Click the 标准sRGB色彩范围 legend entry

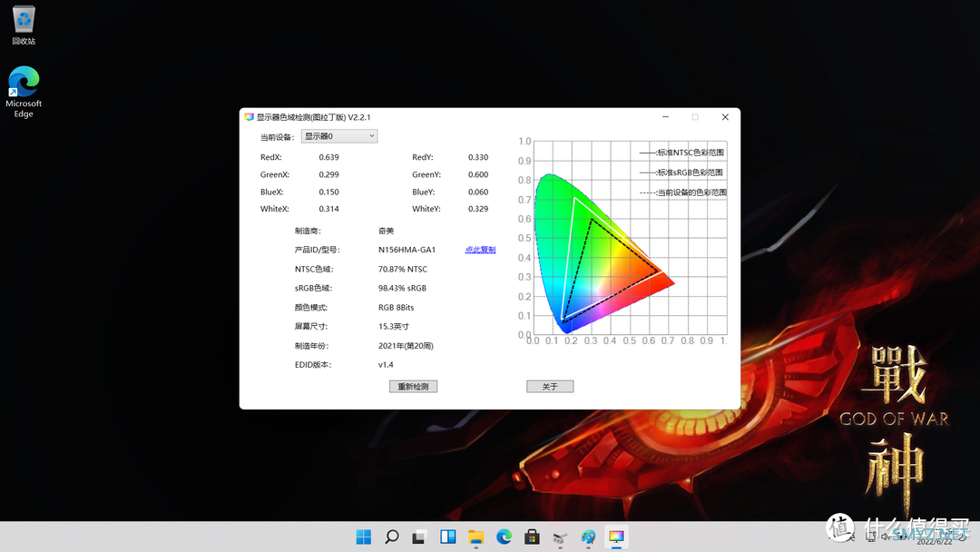coord(681,172)
